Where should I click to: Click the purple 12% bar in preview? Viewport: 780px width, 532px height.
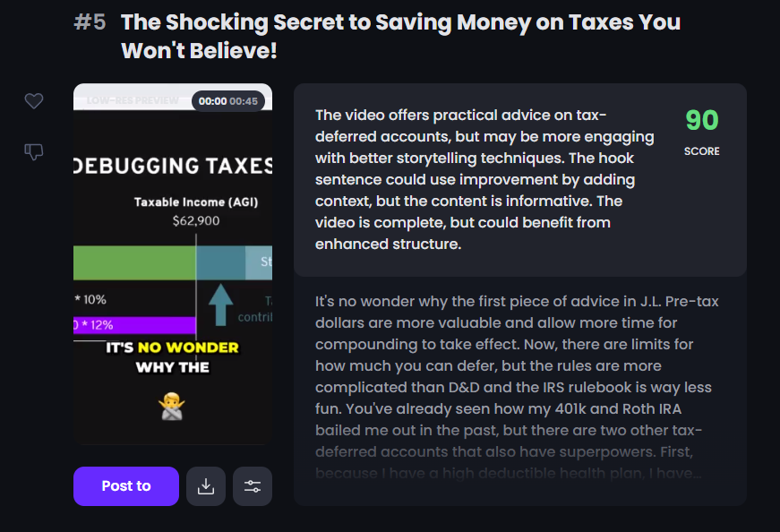click(135, 325)
